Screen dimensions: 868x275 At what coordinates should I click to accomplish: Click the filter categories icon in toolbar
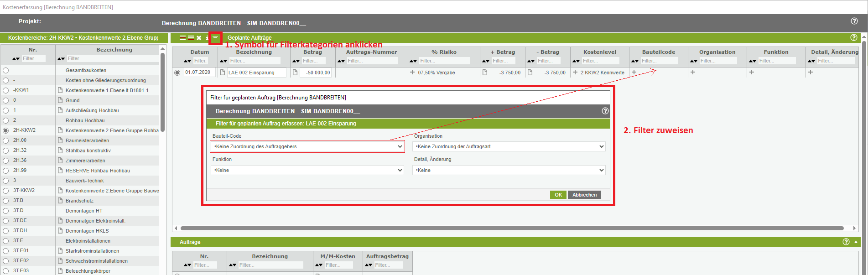(215, 38)
